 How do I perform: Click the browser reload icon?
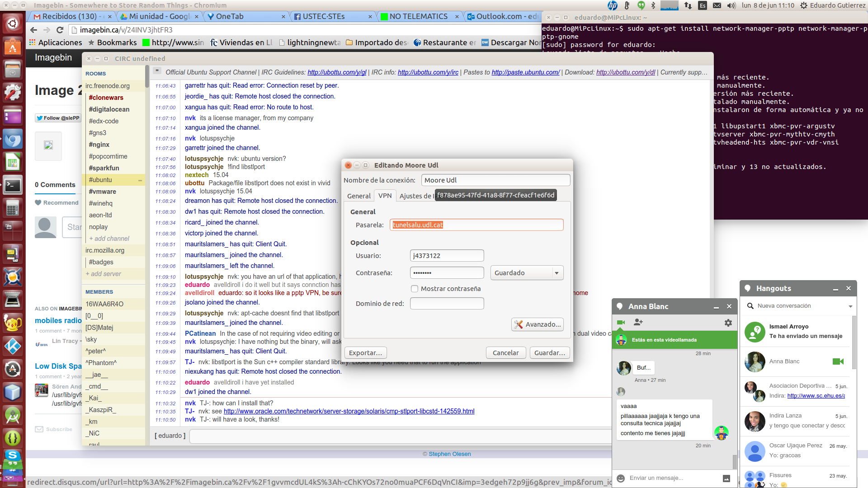tap(60, 30)
